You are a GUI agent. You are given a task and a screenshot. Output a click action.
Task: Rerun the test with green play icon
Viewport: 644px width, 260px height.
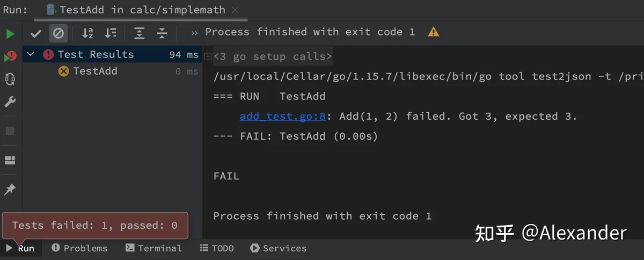(10, 34)
